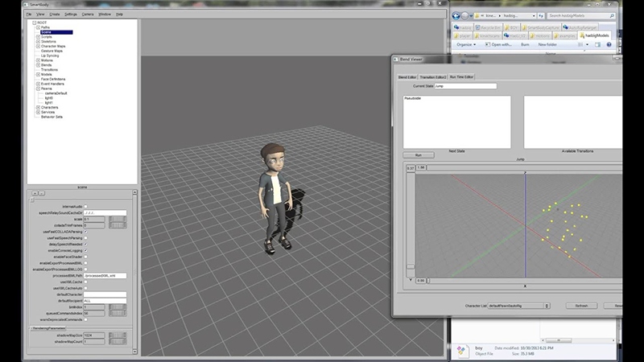The height and width of the screenshot is (362, 644).
Task: Click New folder in Explorer toolbar
Action: 547,44
